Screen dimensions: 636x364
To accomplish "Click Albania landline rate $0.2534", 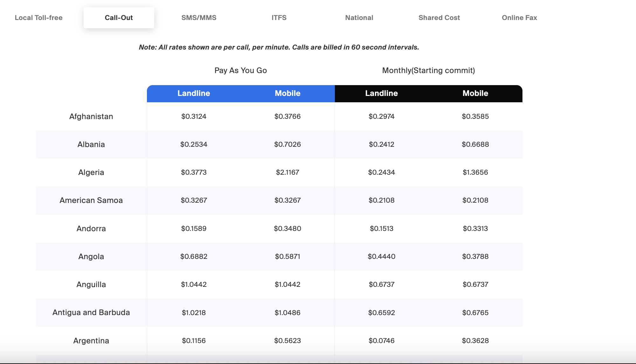I will coord(194,145).
